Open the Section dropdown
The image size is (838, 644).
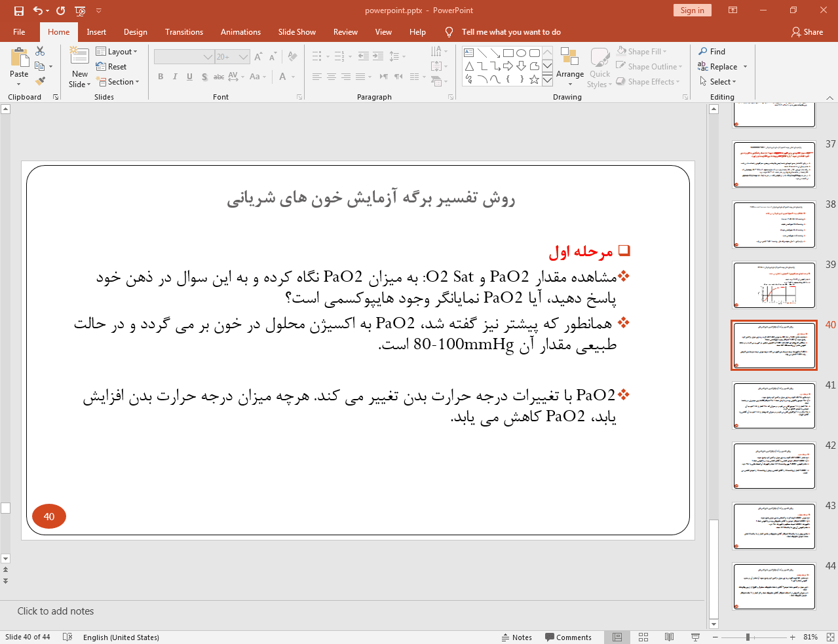[119, 82]
